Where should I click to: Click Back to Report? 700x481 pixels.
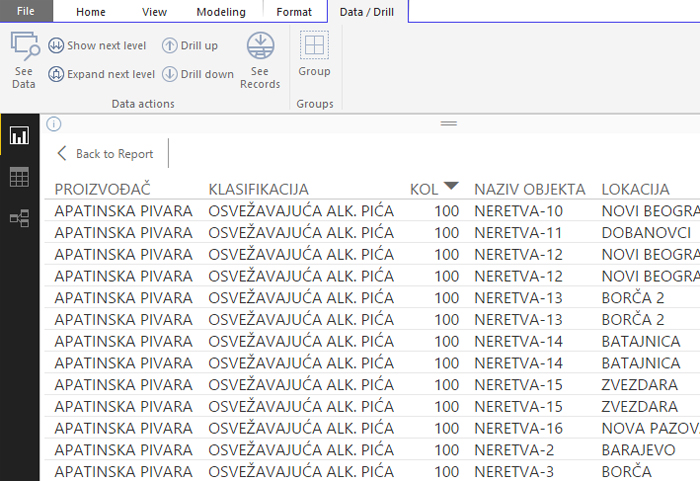(x=105, y=154)
